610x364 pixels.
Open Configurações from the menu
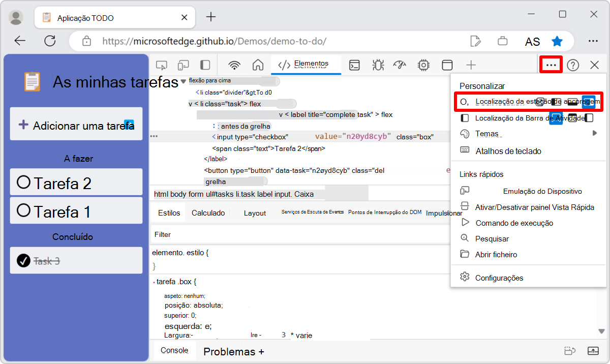528,278
